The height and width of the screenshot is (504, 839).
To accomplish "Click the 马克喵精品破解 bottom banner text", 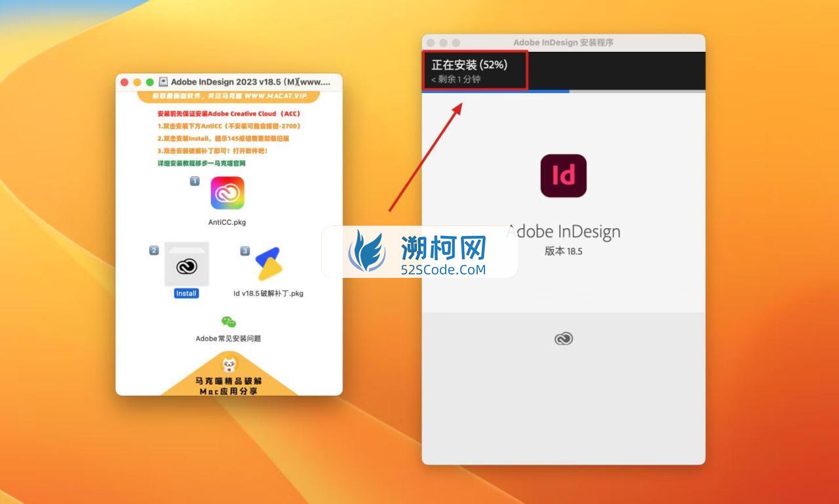I will pyautogui.click(x=229, y=380).
